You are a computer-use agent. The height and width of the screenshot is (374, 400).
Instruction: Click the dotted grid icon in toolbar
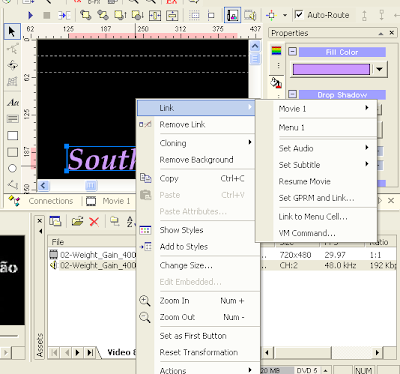[x=194, y=15]
